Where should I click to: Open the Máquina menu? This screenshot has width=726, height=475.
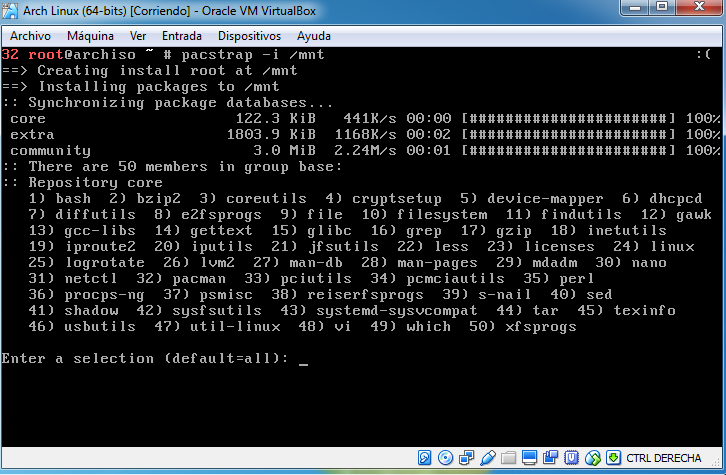(x=90, y=36)
